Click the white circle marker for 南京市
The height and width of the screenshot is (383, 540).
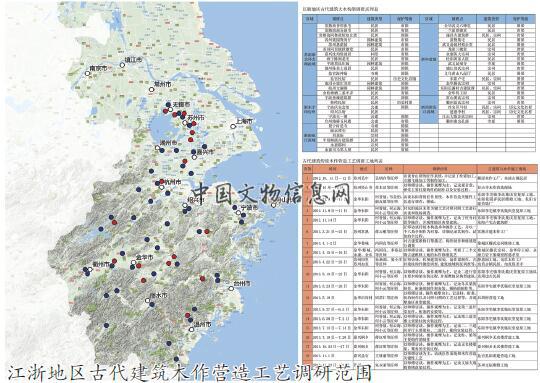[x=87, y=73]
